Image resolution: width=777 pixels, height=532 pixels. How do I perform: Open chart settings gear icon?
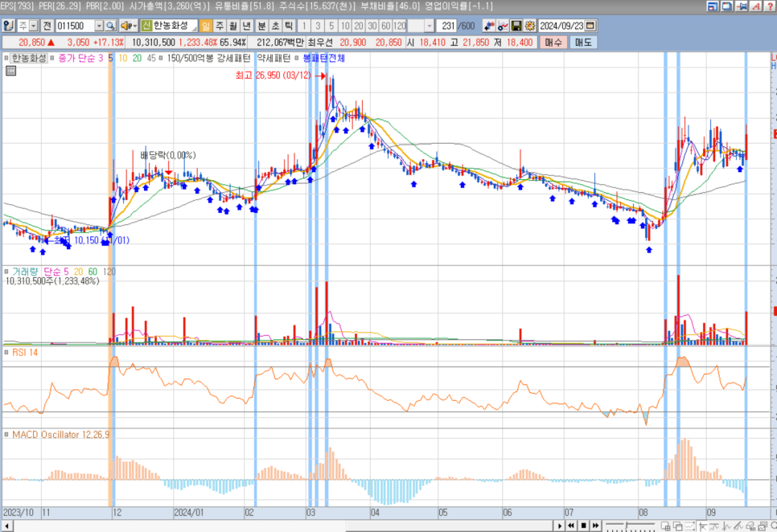click(x=530, y=26)
